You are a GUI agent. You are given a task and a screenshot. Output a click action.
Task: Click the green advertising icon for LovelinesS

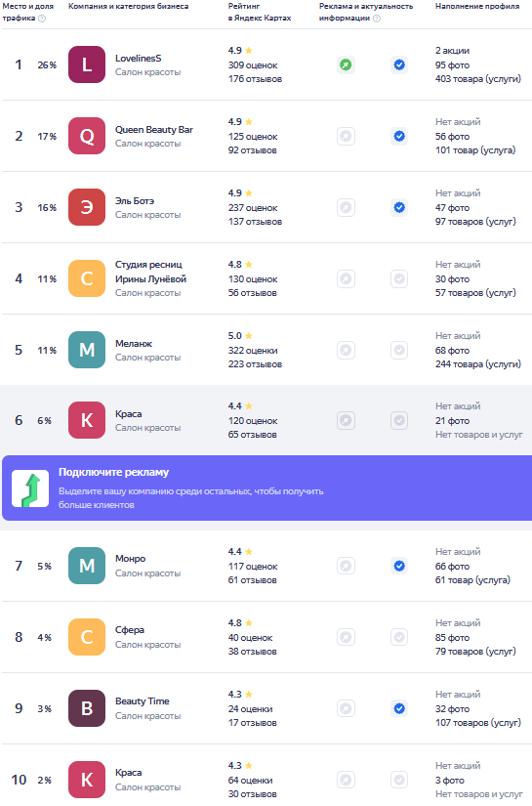pyautogui.click(x=346, y=64)
